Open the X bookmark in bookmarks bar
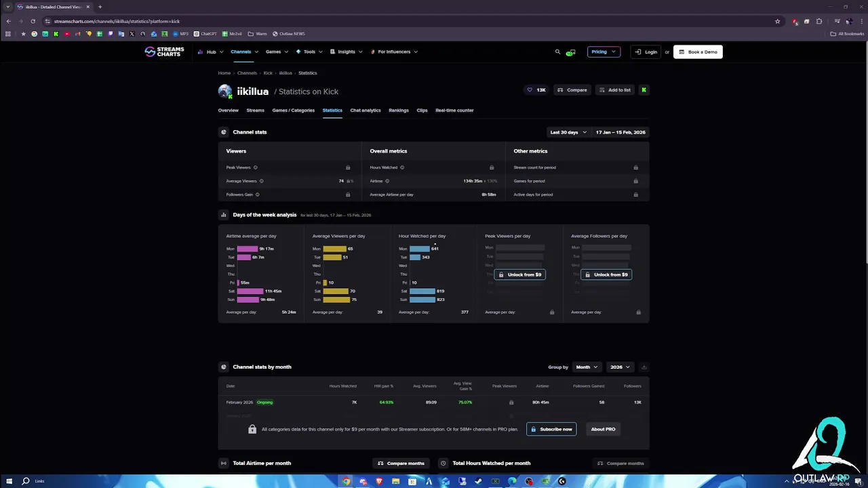 (x=132, y=33)
